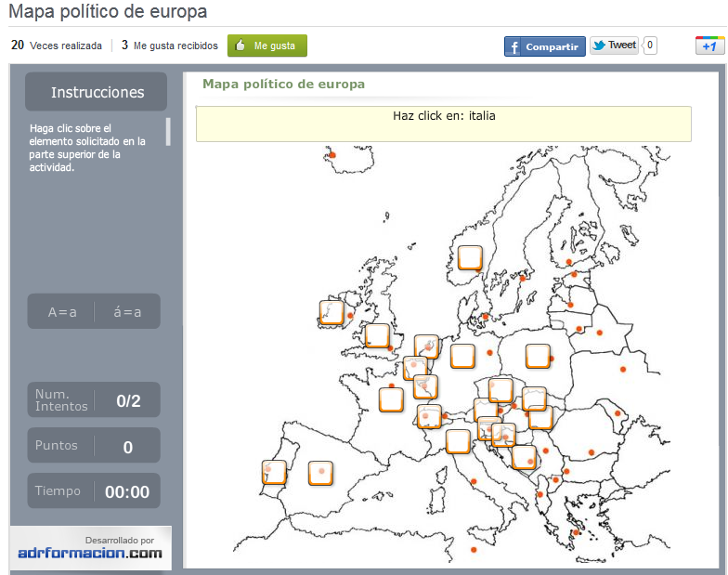Click the Italy marker box on the map

pos(458,441)
